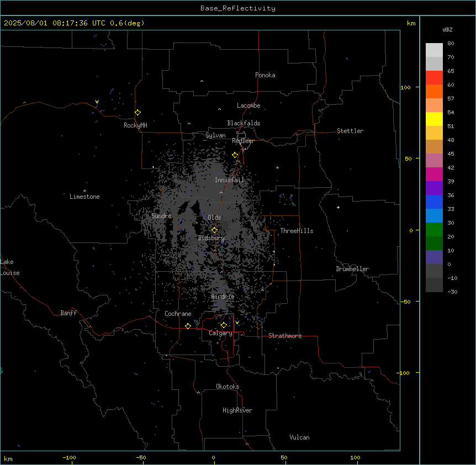Select the Okotoks label

(228, 387)
